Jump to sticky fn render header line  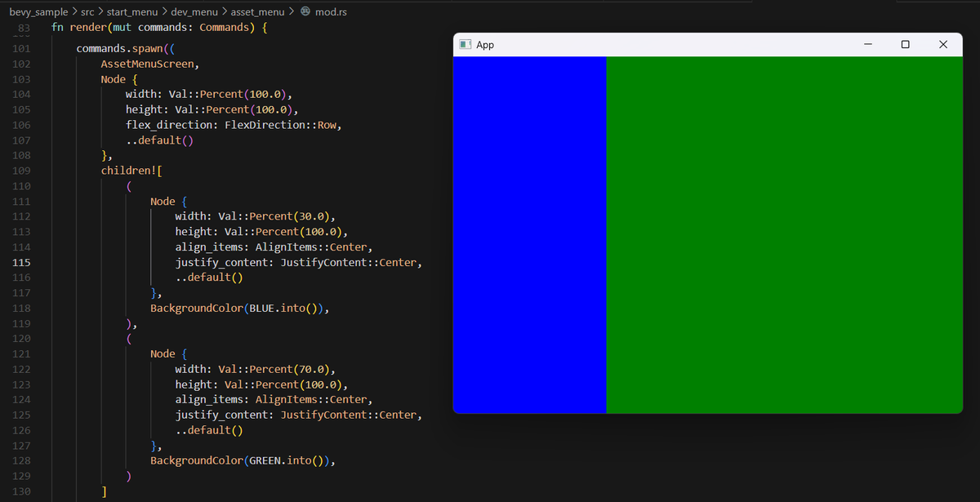coord(159,28)
